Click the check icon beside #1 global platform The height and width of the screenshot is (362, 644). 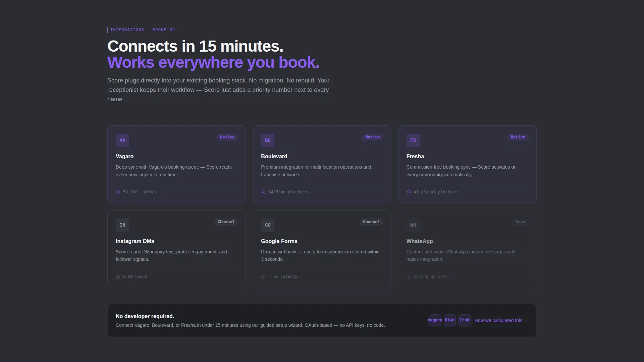pyautogui.click(x=409, y=192)
